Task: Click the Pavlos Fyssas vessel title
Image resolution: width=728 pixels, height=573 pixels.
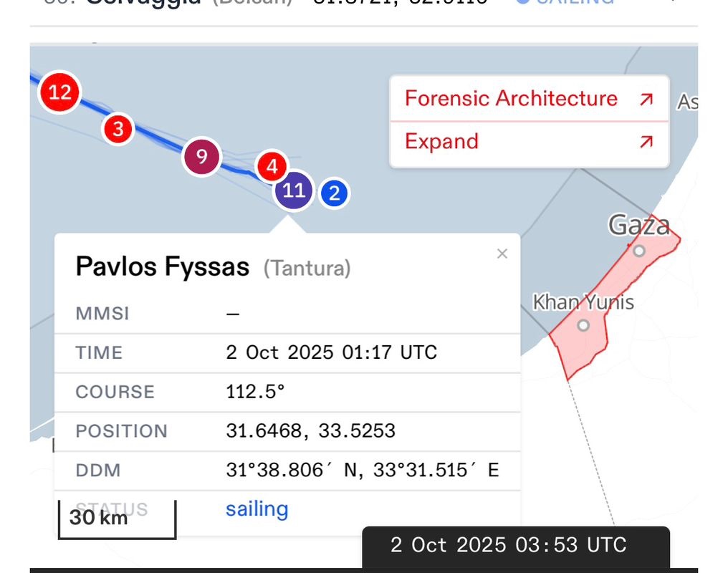Action: tap(163, 267)
